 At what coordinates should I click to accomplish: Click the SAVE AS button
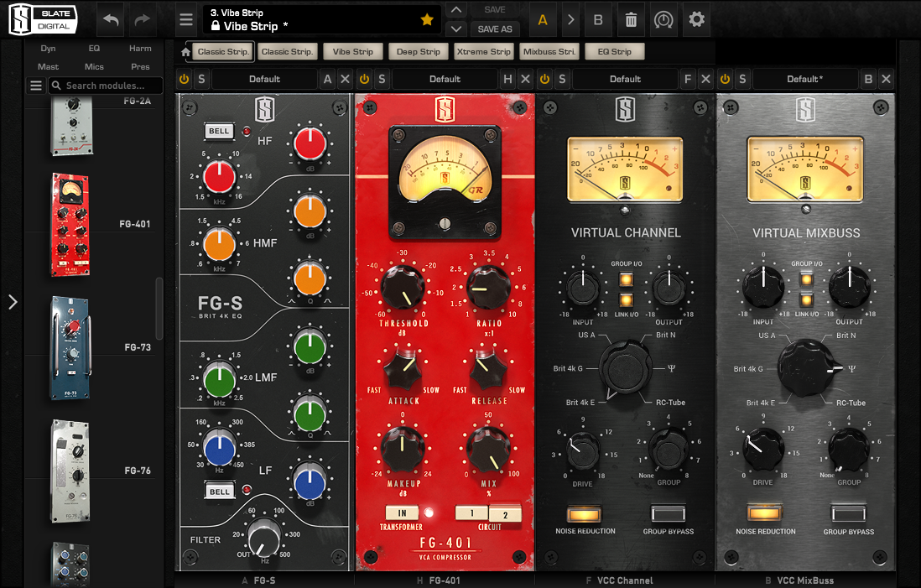(495, 29)
